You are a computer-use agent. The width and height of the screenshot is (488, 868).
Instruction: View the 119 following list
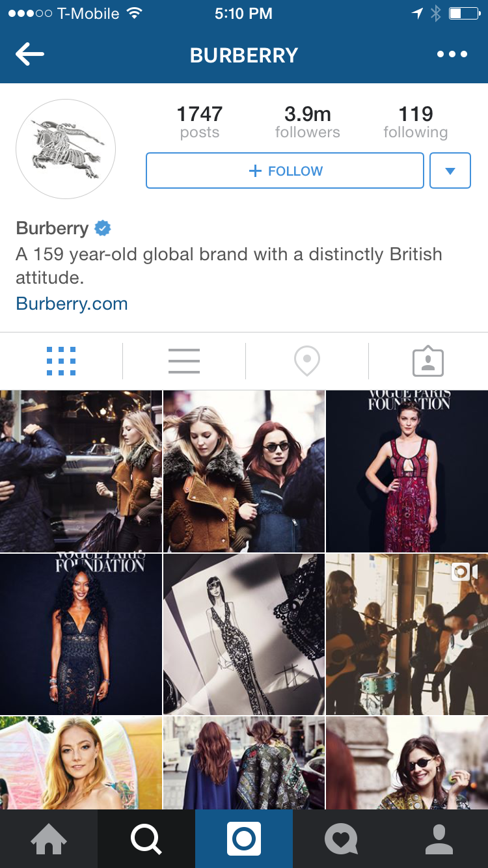tap(416, 122)
